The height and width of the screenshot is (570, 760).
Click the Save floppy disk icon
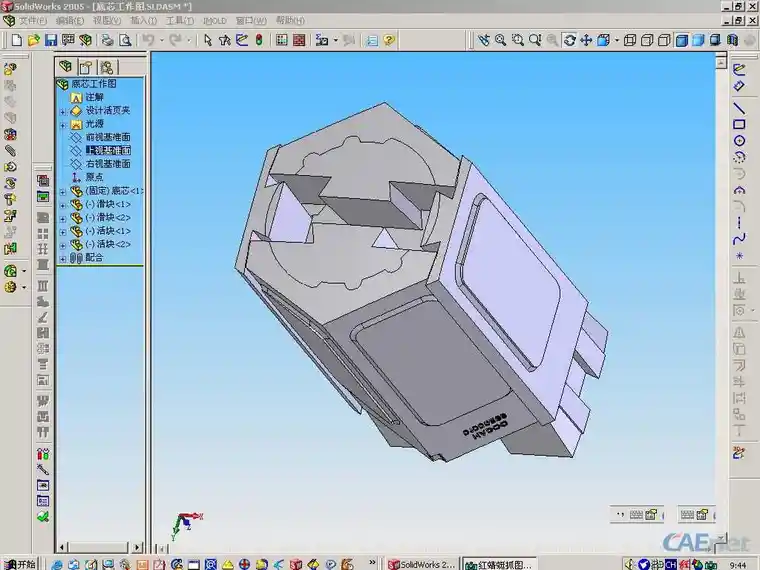pyautogui.click(x=51, y=40)
